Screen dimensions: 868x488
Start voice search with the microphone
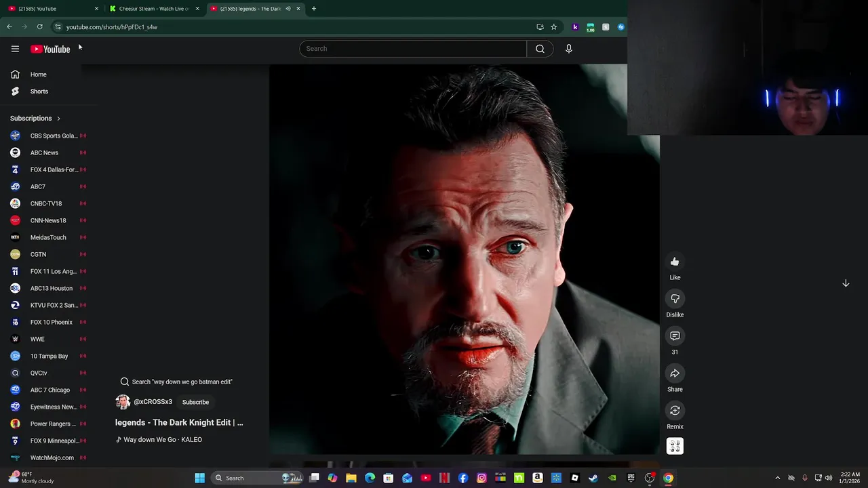tap(569, 49)
